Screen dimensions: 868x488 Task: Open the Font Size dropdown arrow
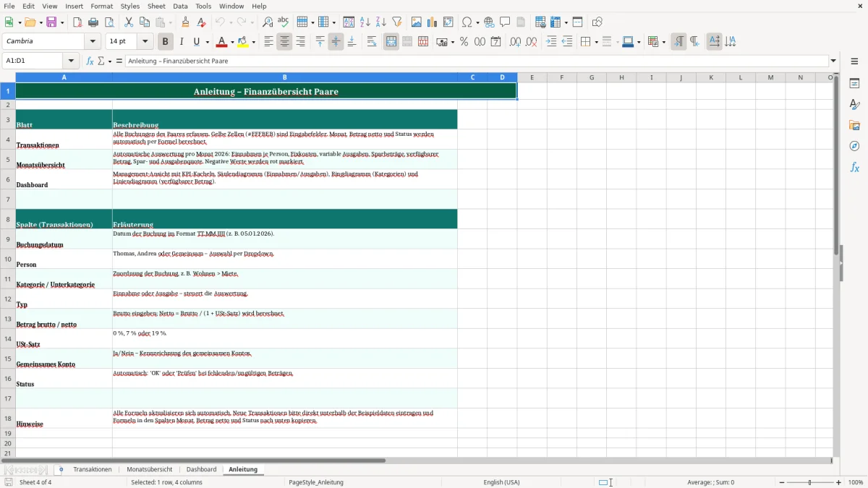pyautogui.click(x=145, y=42)
